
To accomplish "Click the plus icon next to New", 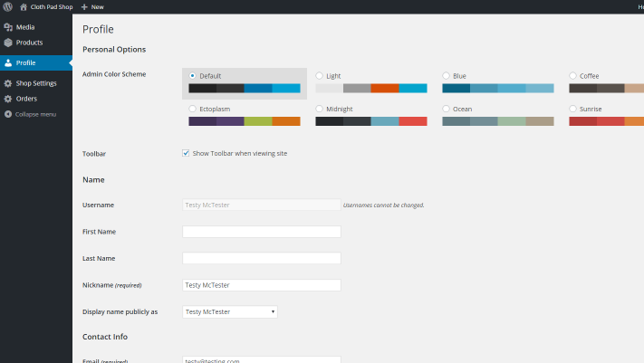I will click(84, 6).
